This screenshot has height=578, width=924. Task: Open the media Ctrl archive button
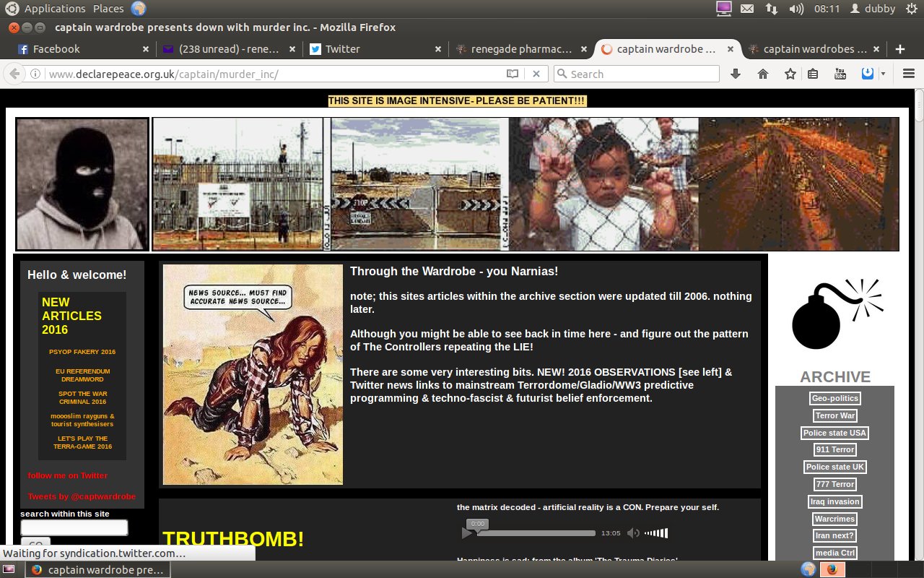point(835,553)
